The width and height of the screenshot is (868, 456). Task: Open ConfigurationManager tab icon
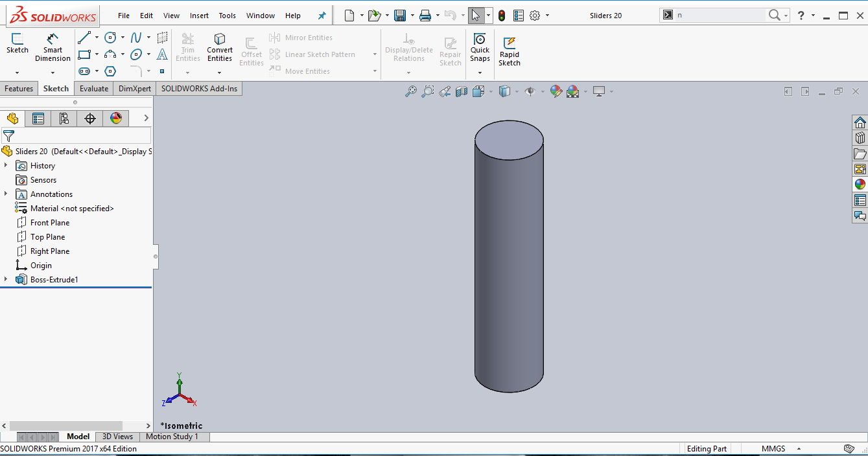64,118
